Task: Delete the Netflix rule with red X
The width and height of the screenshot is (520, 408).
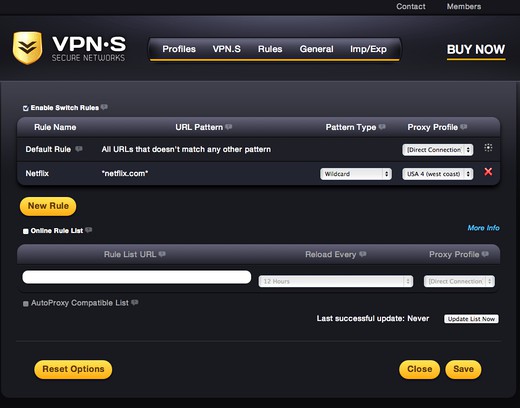Action: (x=488, y=172)
